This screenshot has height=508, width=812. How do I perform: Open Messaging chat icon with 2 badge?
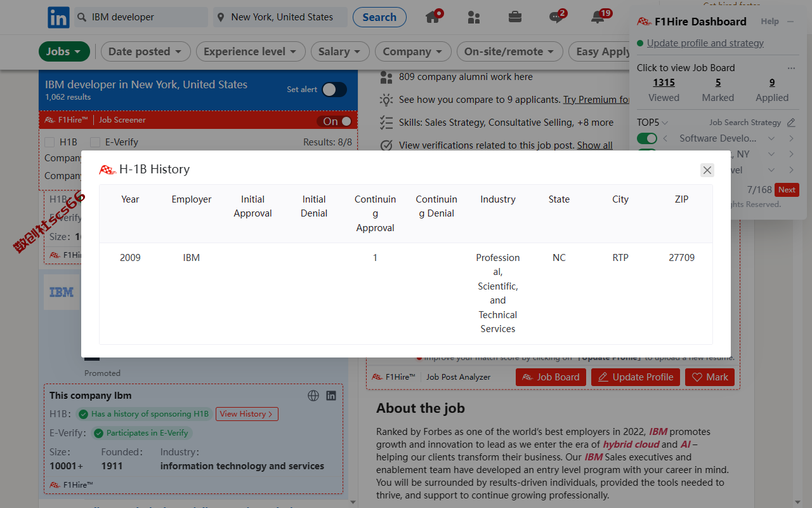click(556, 17)
